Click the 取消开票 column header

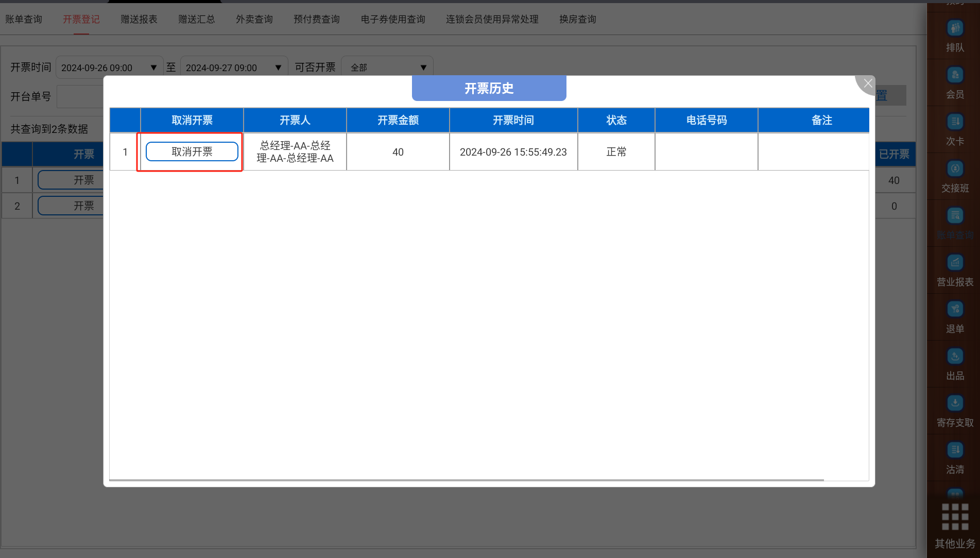click(192, 120)
